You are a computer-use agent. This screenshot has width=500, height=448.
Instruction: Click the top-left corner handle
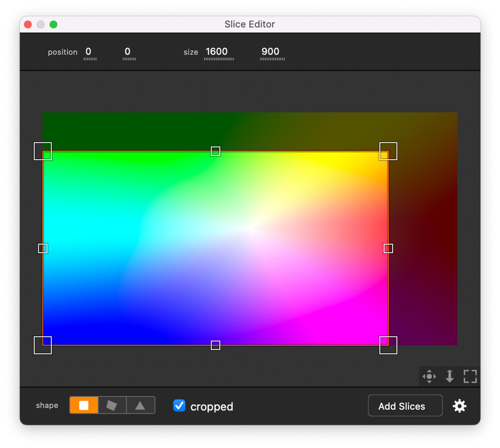pos(43,151)
